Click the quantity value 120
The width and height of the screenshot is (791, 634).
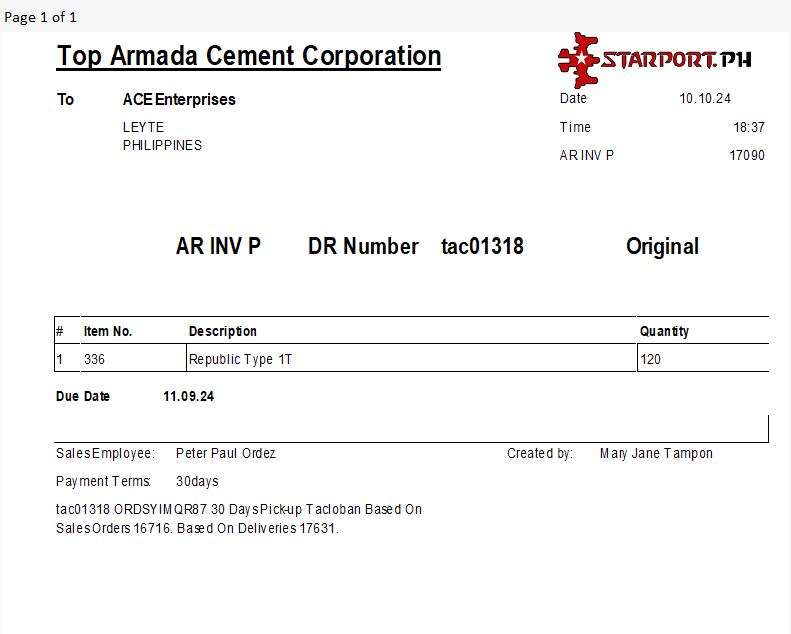click(x=650, y=359)
